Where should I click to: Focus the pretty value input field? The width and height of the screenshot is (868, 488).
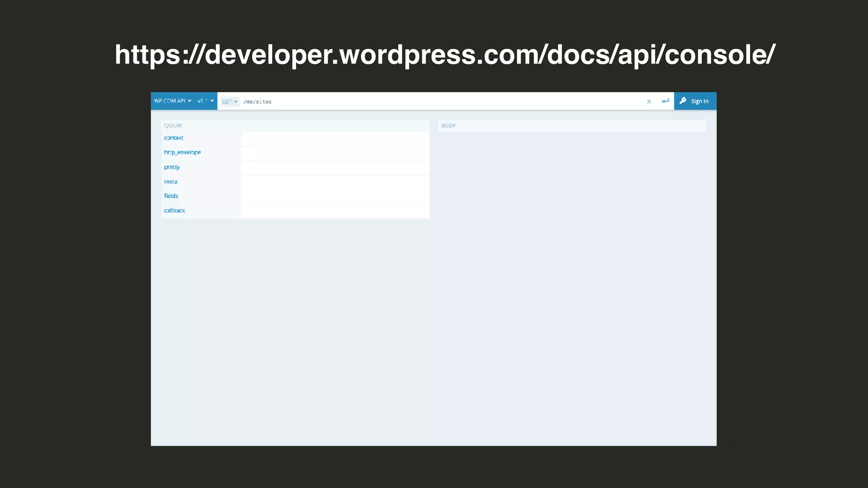tap(335, 168)
